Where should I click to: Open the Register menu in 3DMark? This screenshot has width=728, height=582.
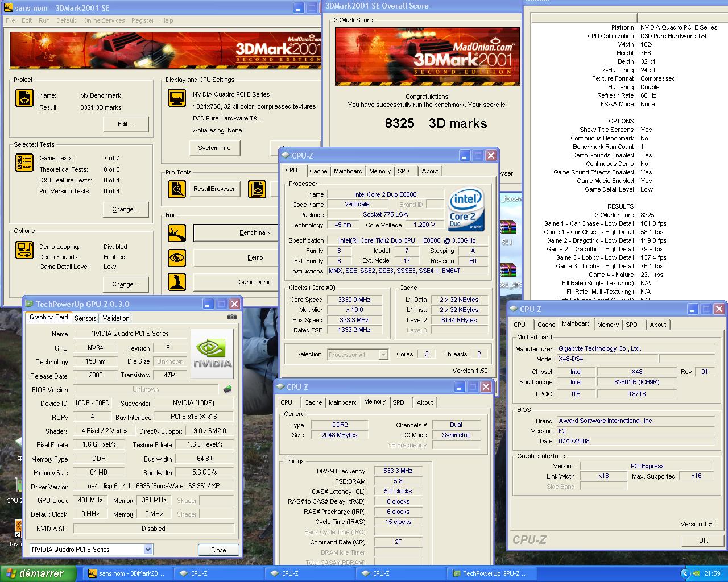tap(143, 20)
